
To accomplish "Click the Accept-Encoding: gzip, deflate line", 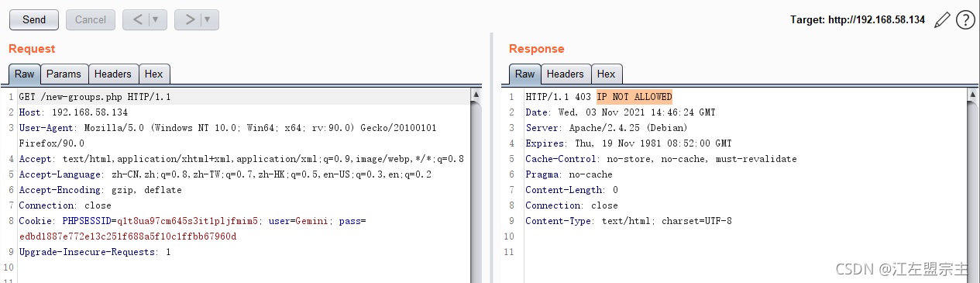I will click(x=100, y=190).
